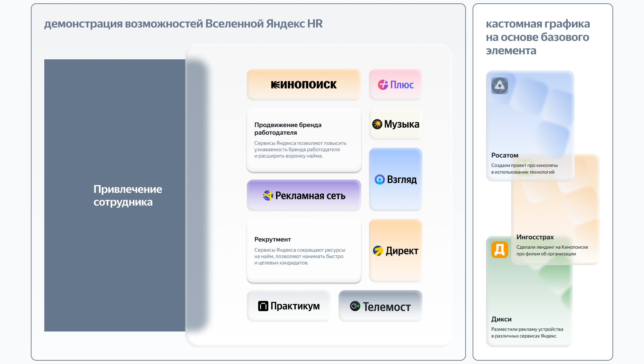The height and width of the screenshot is (364, 644).
Task: Click the Телемост camera icon
Action: pos(355,306)
